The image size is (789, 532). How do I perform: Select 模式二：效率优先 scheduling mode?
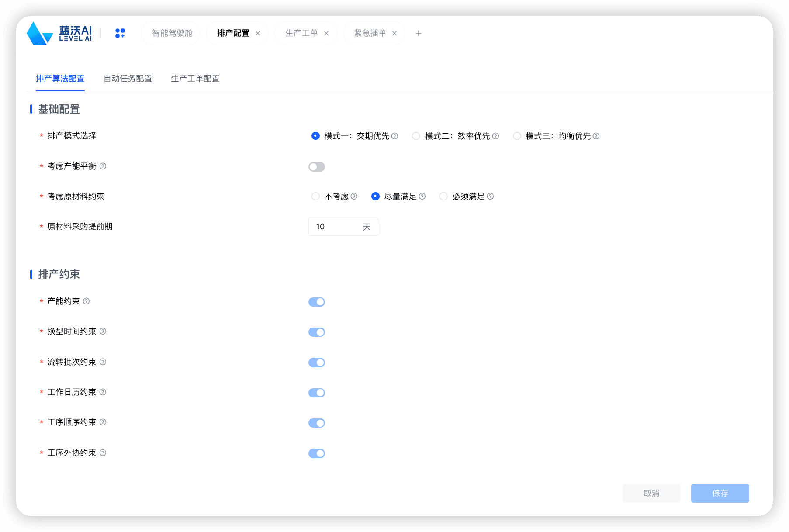(x=415, y=136)
